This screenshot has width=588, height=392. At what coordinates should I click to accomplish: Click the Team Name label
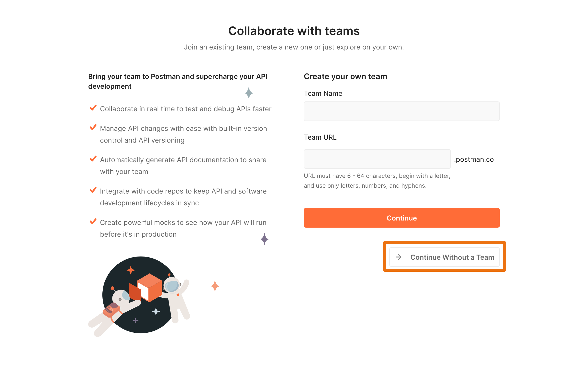323,93
